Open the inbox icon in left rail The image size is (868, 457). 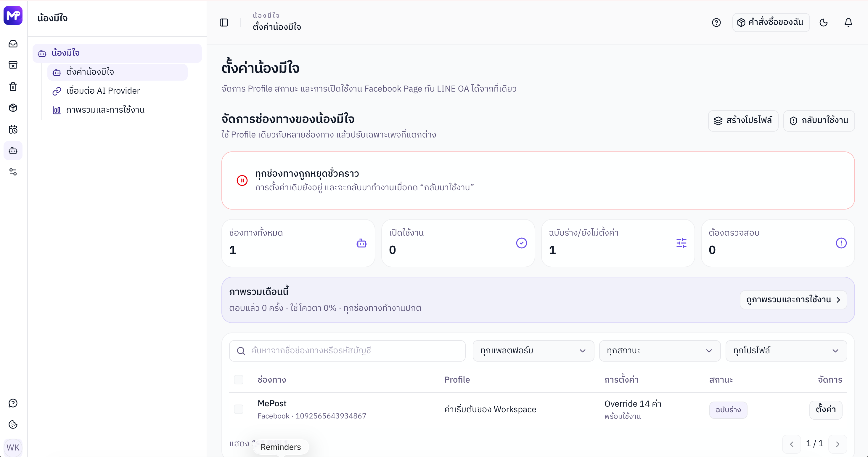(x=13, y=44)
